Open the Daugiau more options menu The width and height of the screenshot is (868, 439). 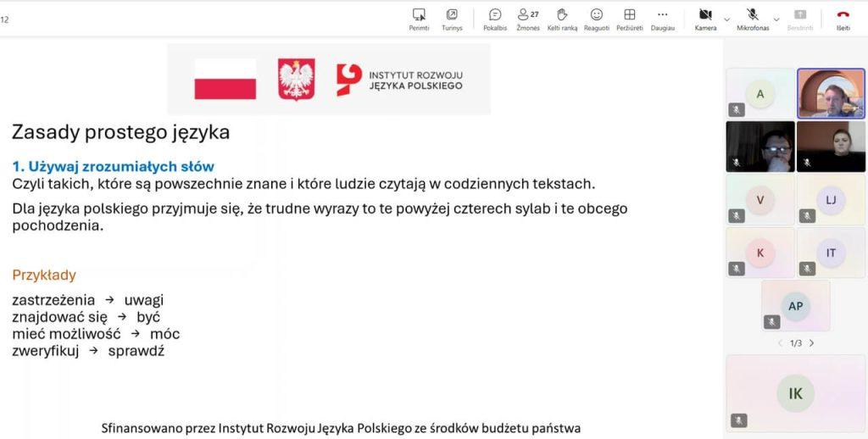pyautogui.click(x=663, y=15)
